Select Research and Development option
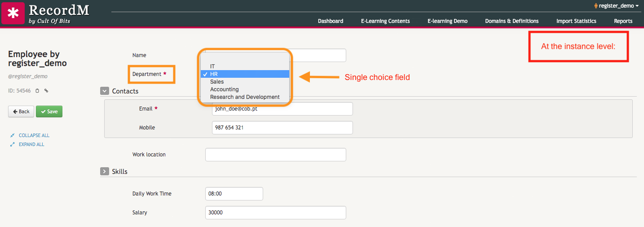The width and height of the screenshot is (644, 227). [x=245, y=97]
